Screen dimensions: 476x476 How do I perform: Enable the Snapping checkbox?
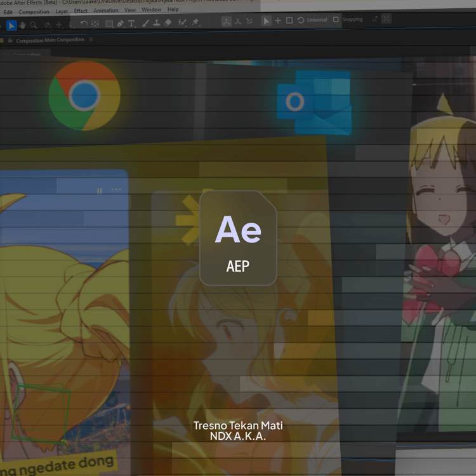click(336, 20)
